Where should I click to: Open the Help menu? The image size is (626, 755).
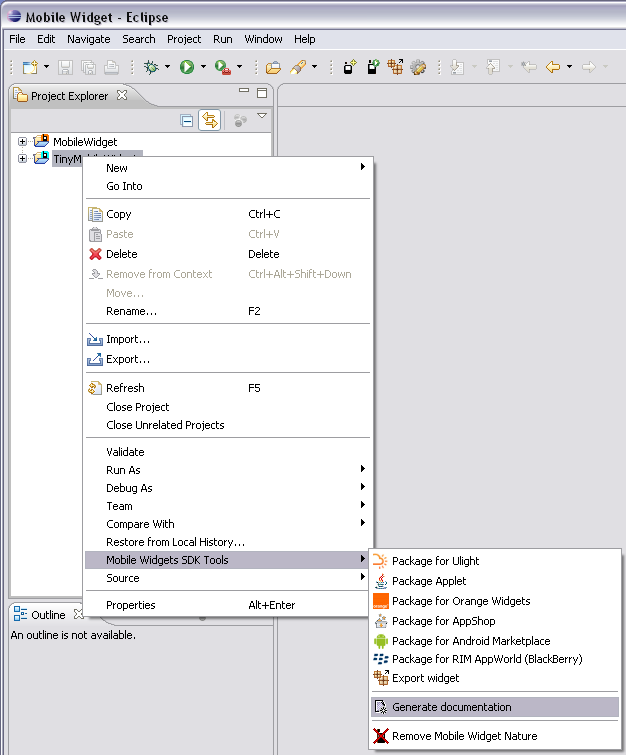[305, 39]
